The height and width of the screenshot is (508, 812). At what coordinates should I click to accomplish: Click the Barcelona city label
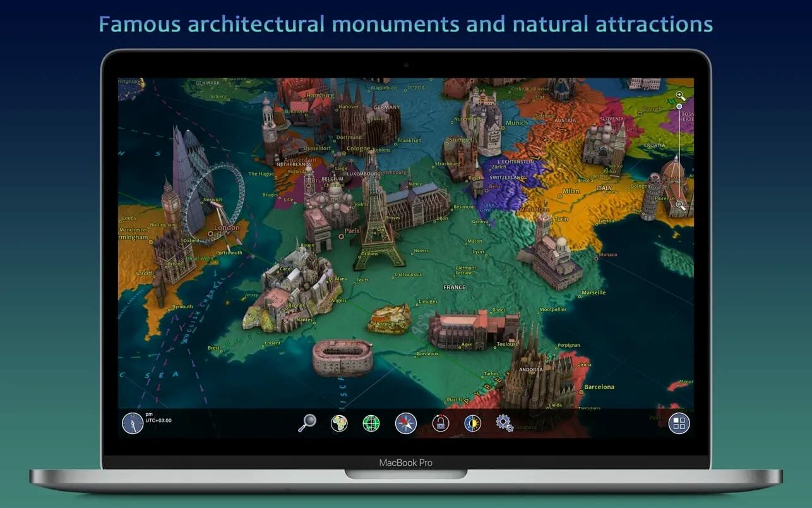coord(599,387)
